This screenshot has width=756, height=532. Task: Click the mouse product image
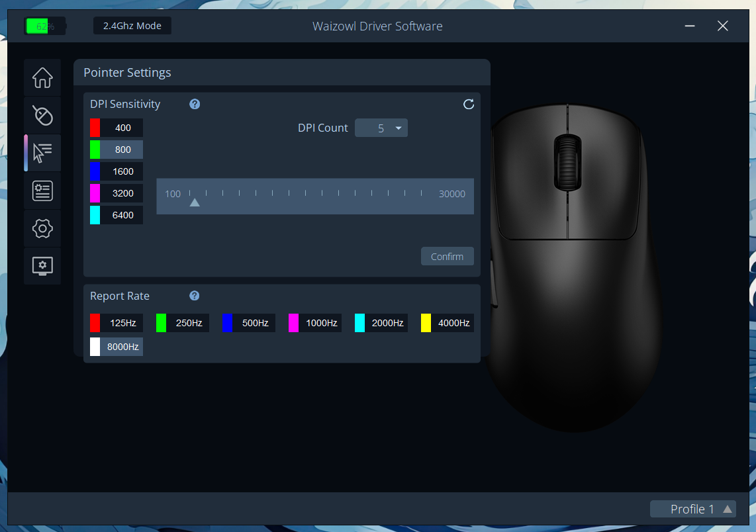(574, 267)
